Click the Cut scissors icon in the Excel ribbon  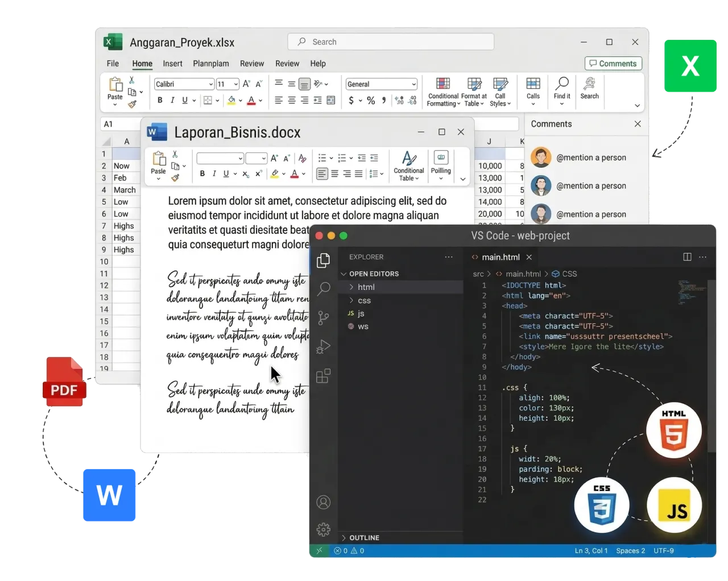[132, 80]
